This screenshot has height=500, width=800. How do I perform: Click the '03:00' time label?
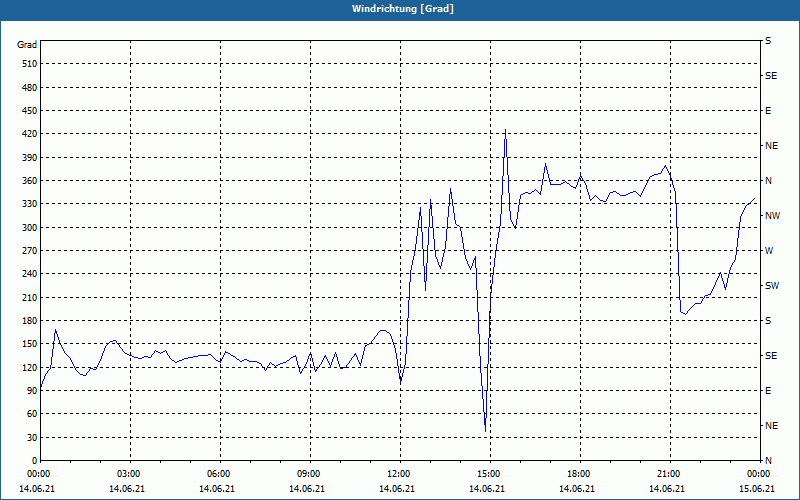click(130, 473)
